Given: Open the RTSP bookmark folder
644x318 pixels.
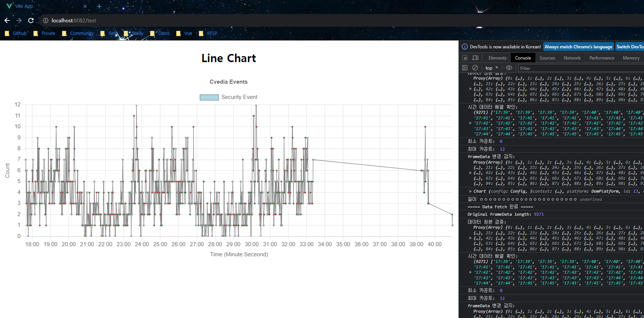Looking at the screenshot, I should 208,33.
